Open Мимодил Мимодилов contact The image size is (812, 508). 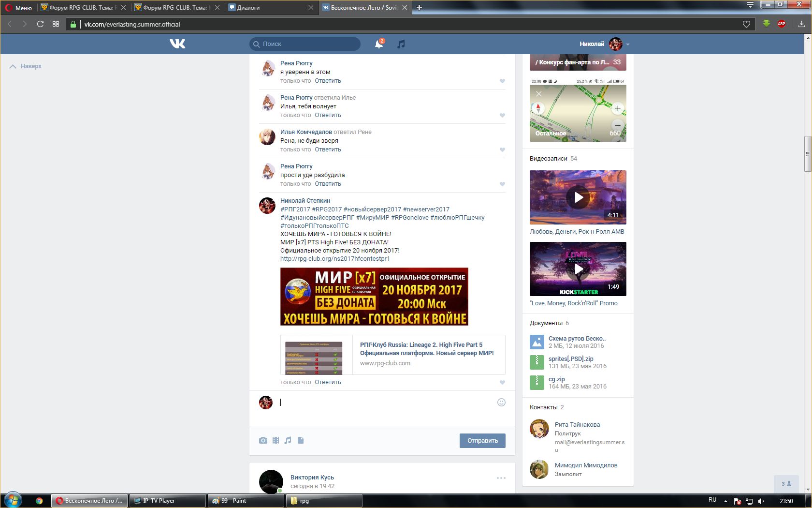586,465
